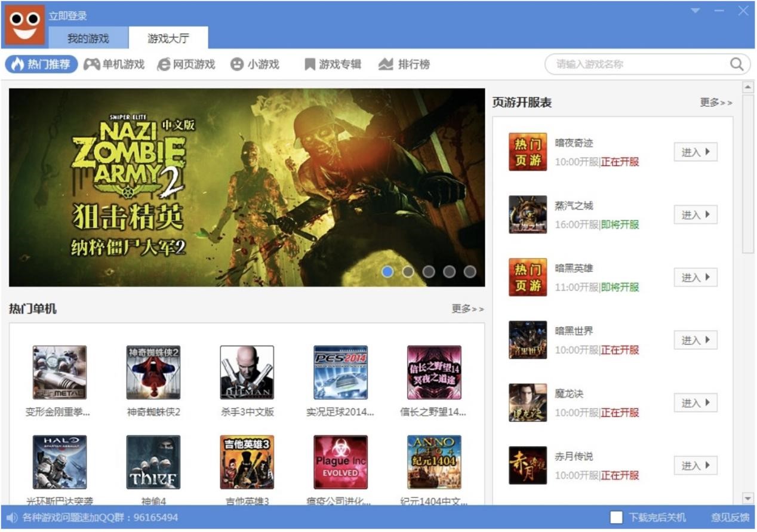Image resolution: width=757 pixels, height=532 pixels.
Task: Click the search magnifier icon
Action: [x=737, y=64]
